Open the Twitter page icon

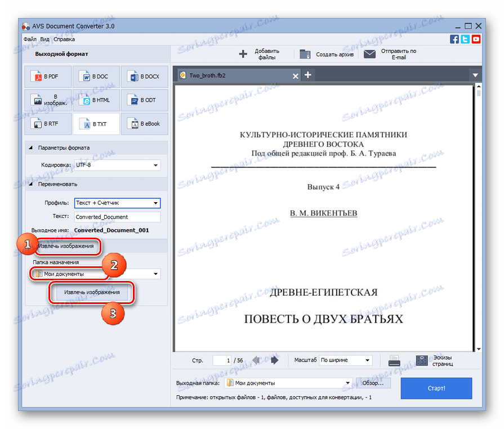(465, 39)
